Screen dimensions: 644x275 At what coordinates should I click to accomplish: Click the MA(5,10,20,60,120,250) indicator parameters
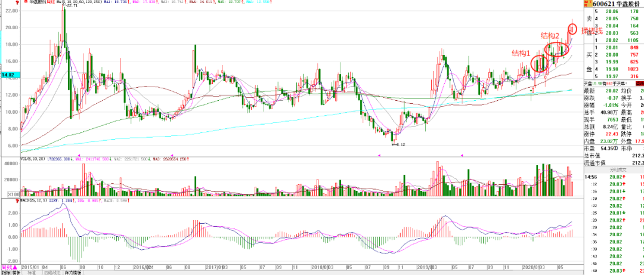[x=79, y=2]
